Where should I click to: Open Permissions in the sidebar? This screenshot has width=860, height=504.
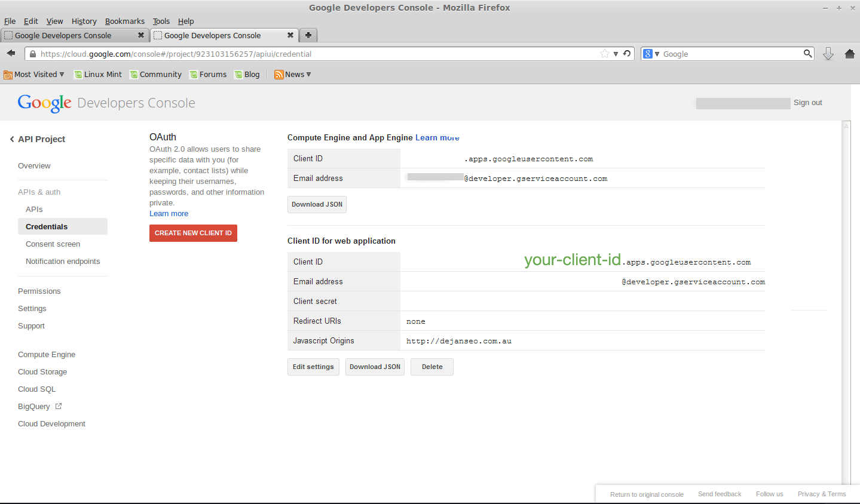[39, 291]
